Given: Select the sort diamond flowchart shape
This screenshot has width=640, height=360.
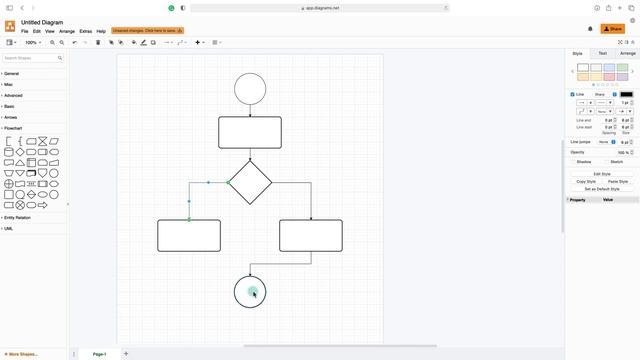Looking at the screenshot, I should tap(31, 194).
